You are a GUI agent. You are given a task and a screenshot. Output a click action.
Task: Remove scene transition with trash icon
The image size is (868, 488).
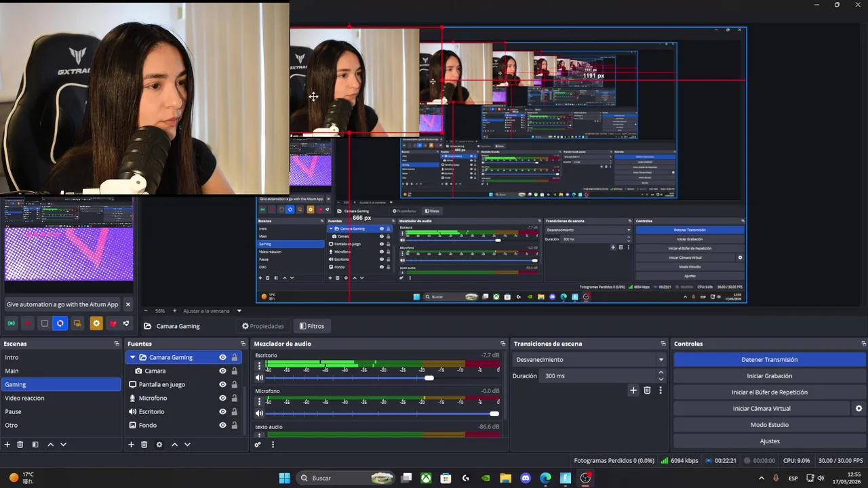(647, 390)
